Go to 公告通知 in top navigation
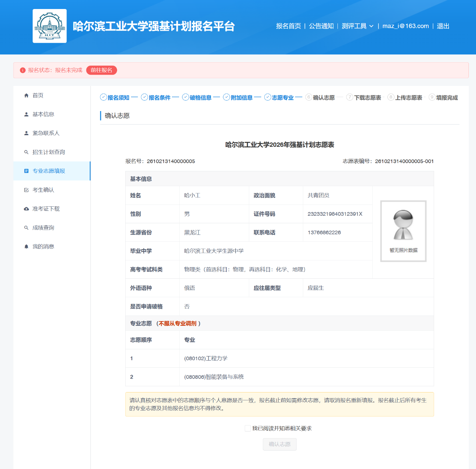Screen dimensions: 476x469 [321, 26]
